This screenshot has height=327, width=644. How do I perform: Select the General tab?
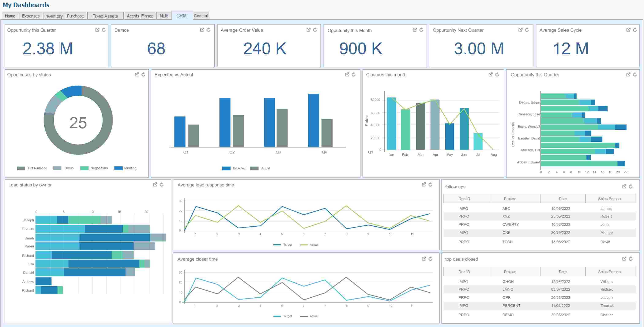click(201, 15)
